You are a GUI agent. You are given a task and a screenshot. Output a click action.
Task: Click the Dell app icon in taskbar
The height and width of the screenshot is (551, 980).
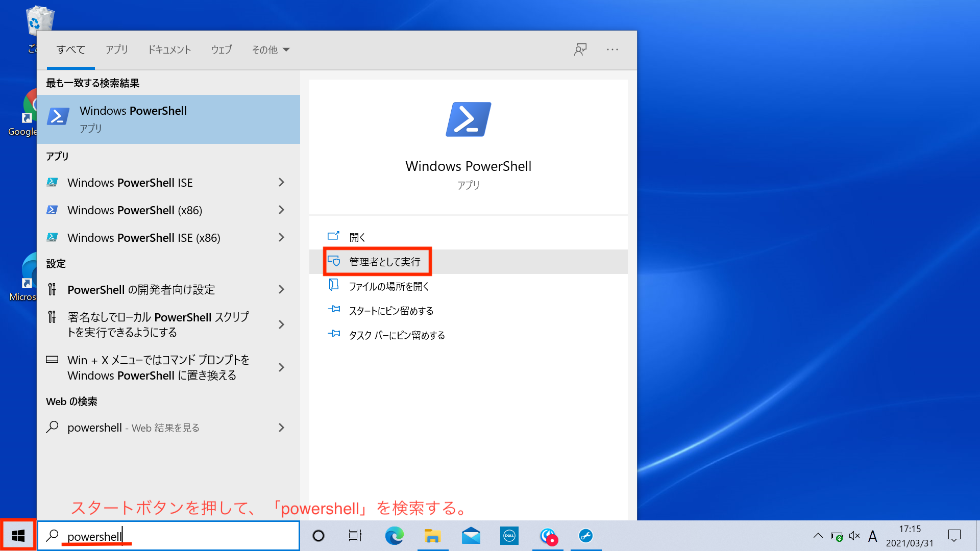pos(509,536)
